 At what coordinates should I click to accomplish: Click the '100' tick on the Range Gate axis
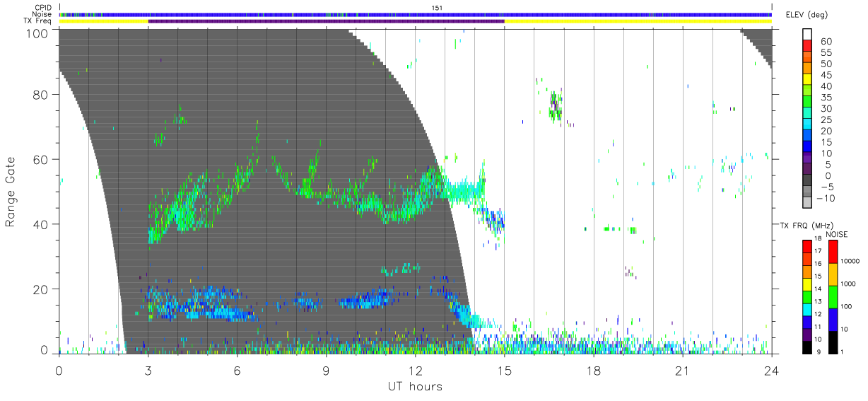pyautogui.click(x=37, y=33)
